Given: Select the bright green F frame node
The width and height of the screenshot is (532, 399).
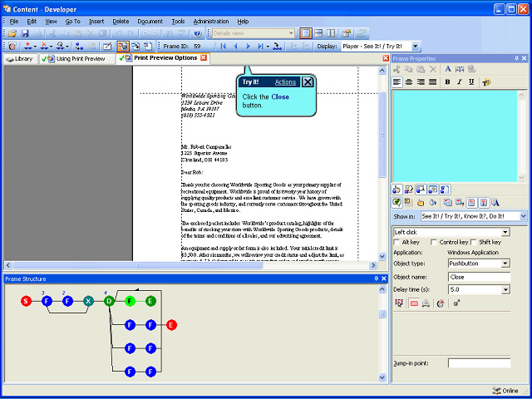Looking at the screenshot, I should click(130, 301).
